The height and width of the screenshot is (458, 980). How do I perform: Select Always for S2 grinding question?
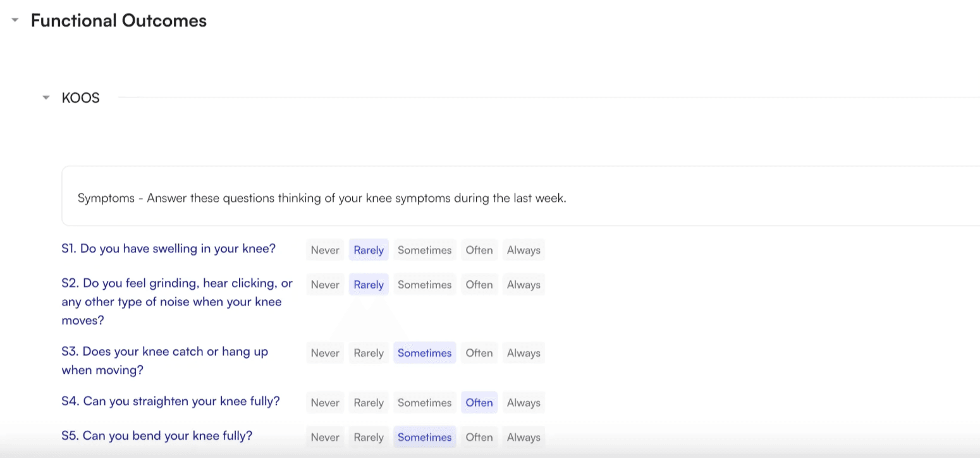coord(524,285)
